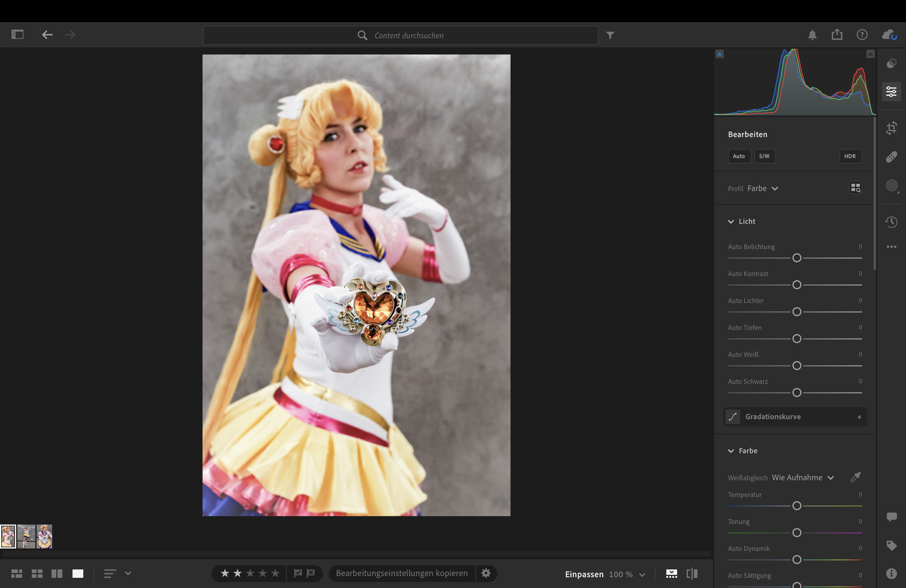This screenshot has width=906, height=588.
Task: Open the Versions history icon
Action: pyautogui.click(x=892, y=222)
